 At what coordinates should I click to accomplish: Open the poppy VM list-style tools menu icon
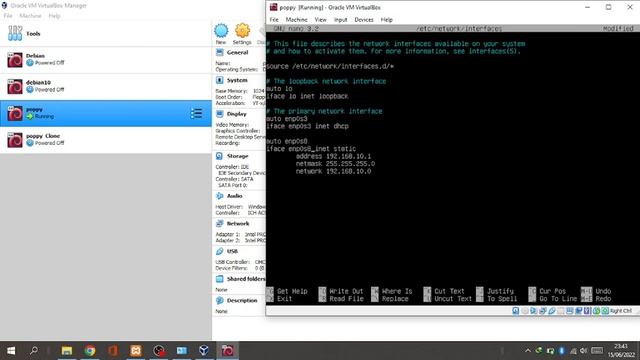(x=196, y=113)
